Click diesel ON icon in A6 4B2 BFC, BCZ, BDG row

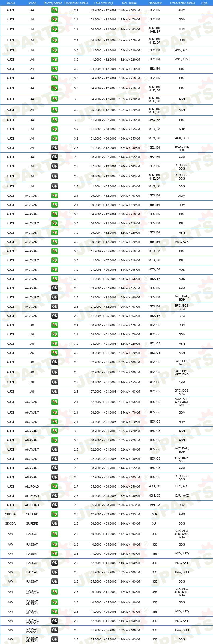pyautogui.click(x=54, y=392)
